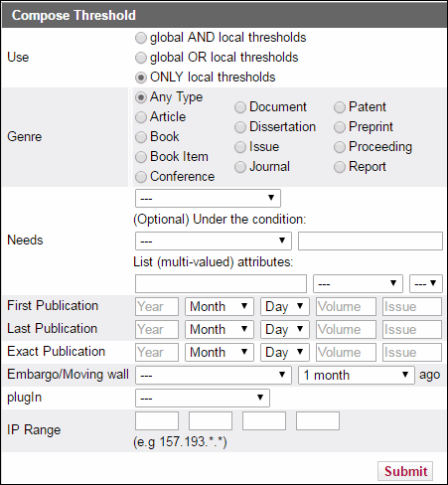Pick the Journal genre radio button
Viewport: 448px width, 485px height.
240,167
